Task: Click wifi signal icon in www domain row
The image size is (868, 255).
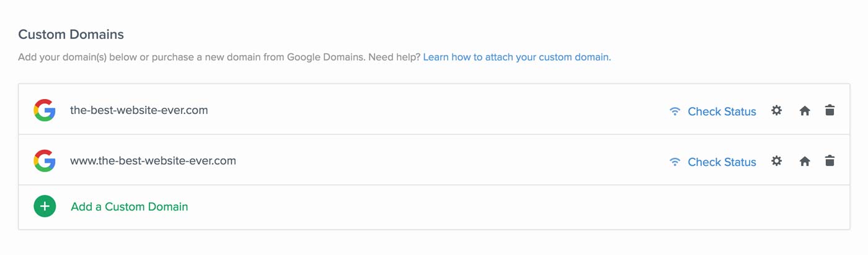Action: (x=675, y=162)
